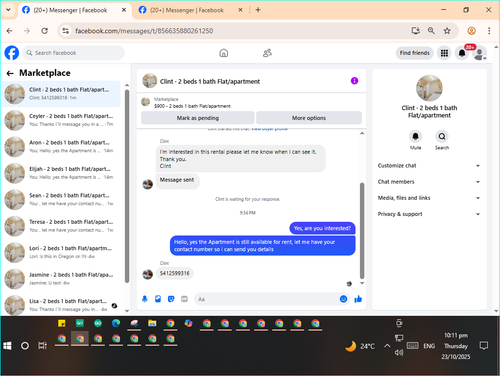View site information icon in address bar
This screenshot has height=376, width=500.
tap(66, 31)
